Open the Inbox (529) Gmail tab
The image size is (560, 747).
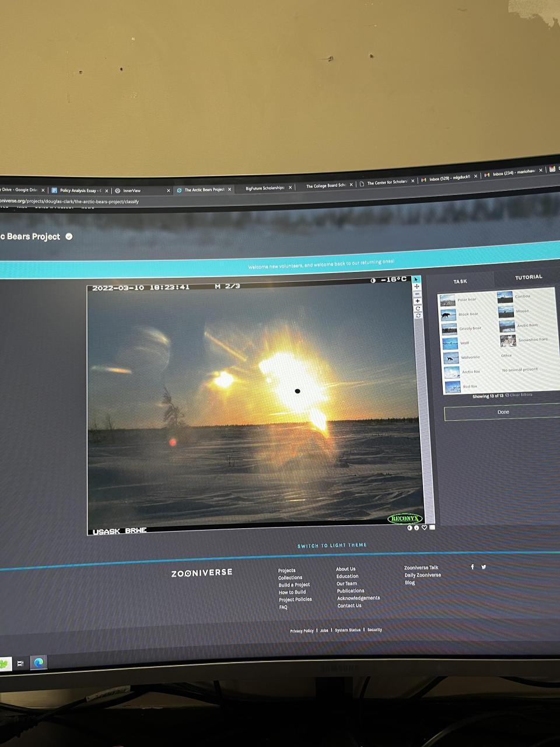click(x=449, y=177)
